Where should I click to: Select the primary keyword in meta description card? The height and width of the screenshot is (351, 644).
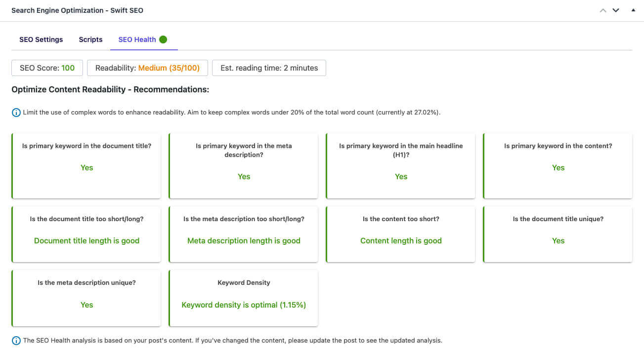click(x=244, y=166)
